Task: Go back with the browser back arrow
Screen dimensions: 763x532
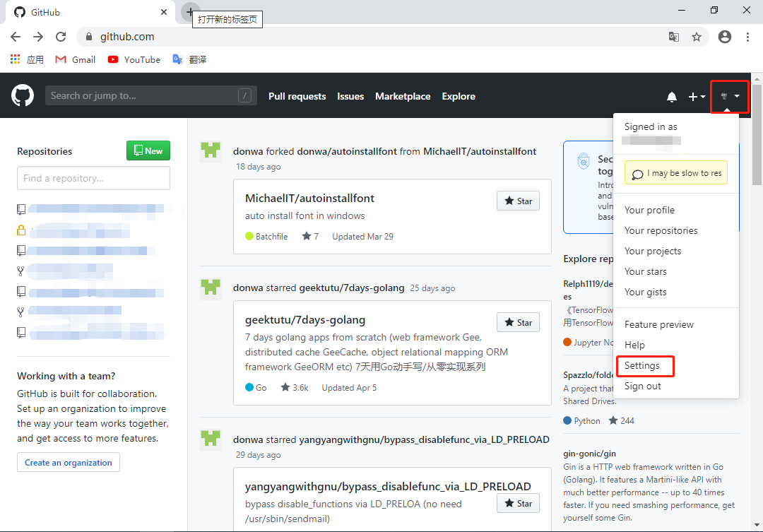Action: [16, 37]
